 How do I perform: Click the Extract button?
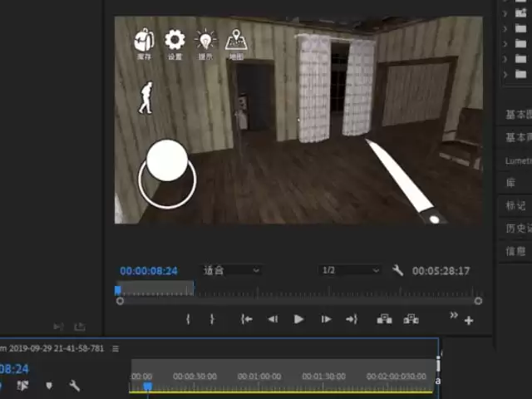(411, 319)
